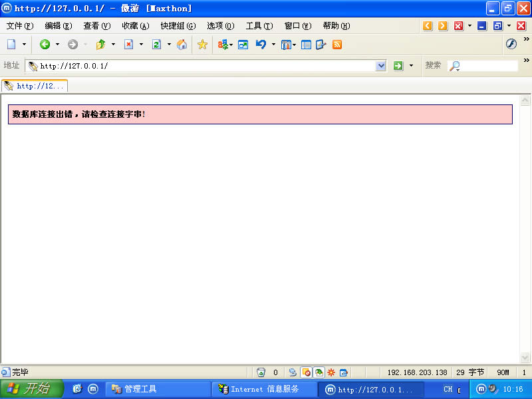
Task: Refresh the page with the green refresh icon
Action: 156,45
